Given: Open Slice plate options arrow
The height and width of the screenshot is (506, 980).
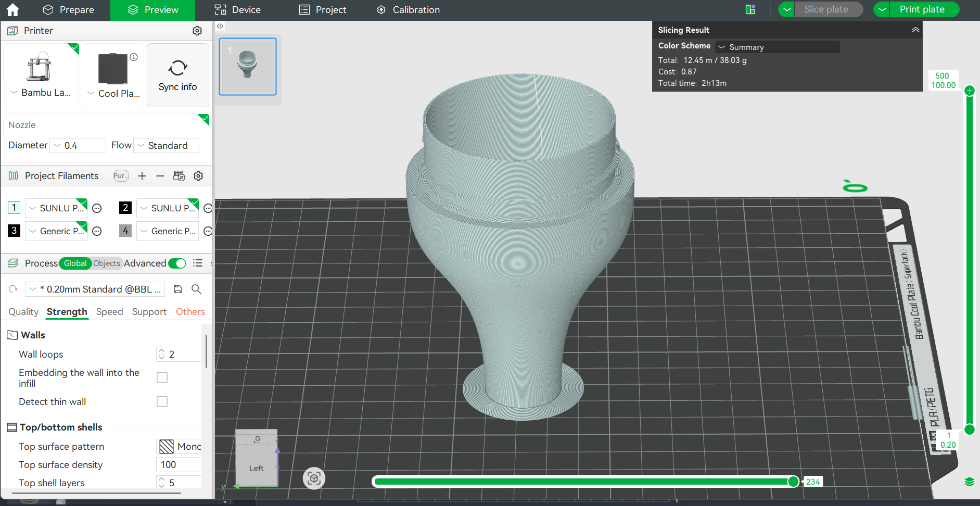Looking at the screenshot, I should point(786,9).
